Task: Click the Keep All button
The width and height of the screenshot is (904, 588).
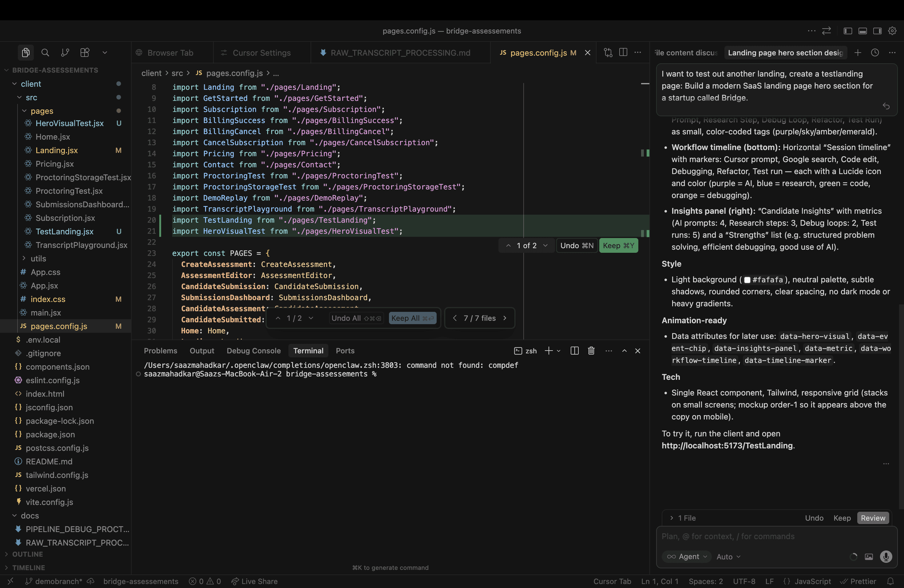Action: 412,318
